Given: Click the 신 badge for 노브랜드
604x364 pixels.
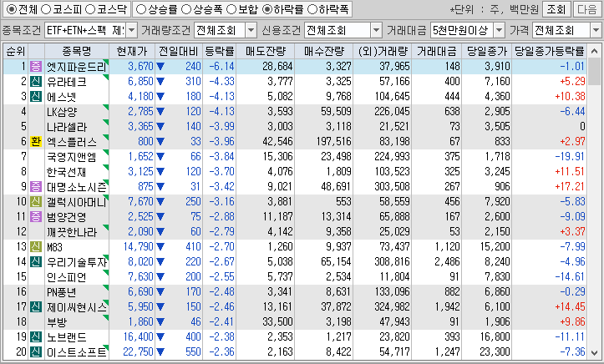Looking at the screenshot, I should 36,336.
